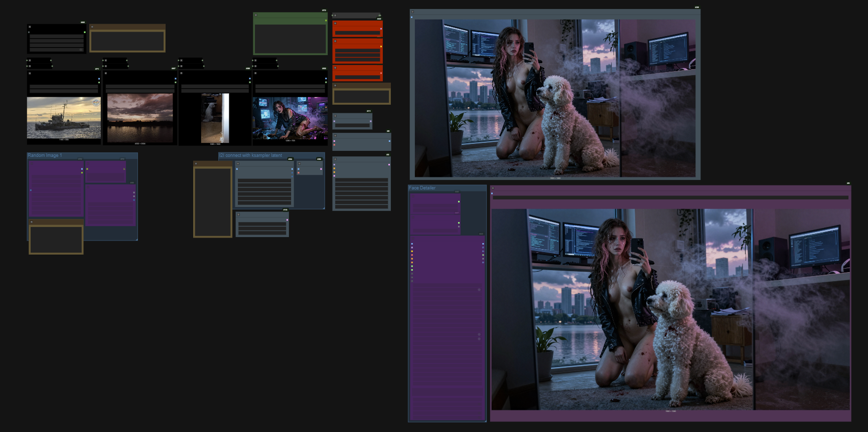Select the "Random Image 1" group title
This screenshot has height=432, width=868.
pos(45,155)
